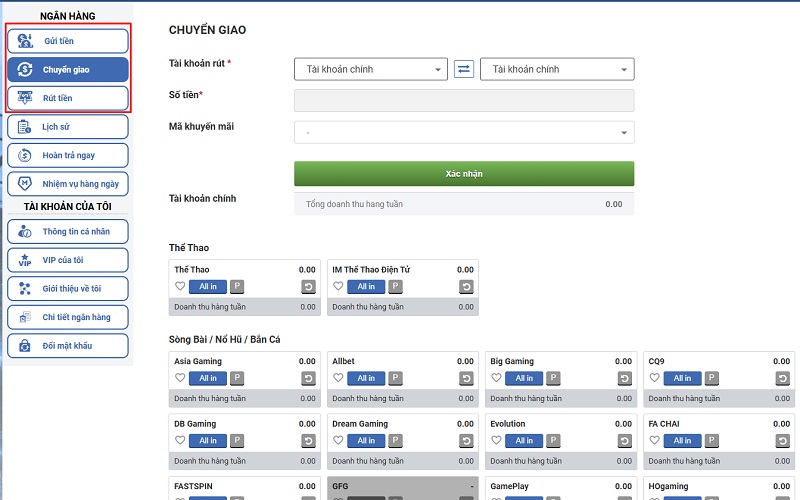800x500 pixels.
Task: Click All in for FA CHAI
Action: [x=682, y=441]
